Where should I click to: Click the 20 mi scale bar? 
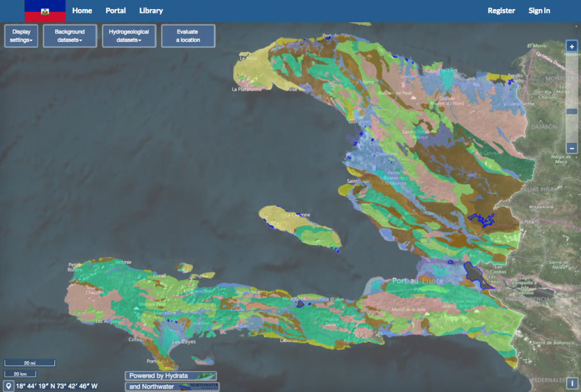[x=30, y=363]
